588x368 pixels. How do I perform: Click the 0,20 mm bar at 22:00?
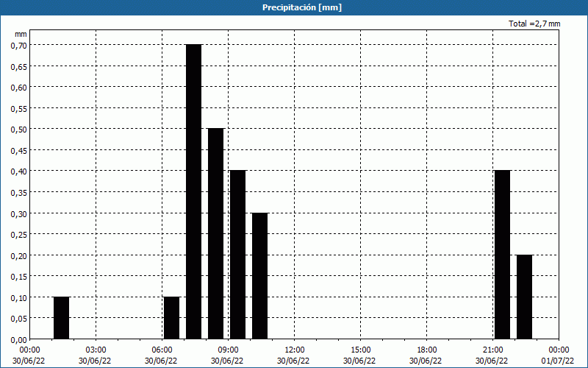[525, 297]
